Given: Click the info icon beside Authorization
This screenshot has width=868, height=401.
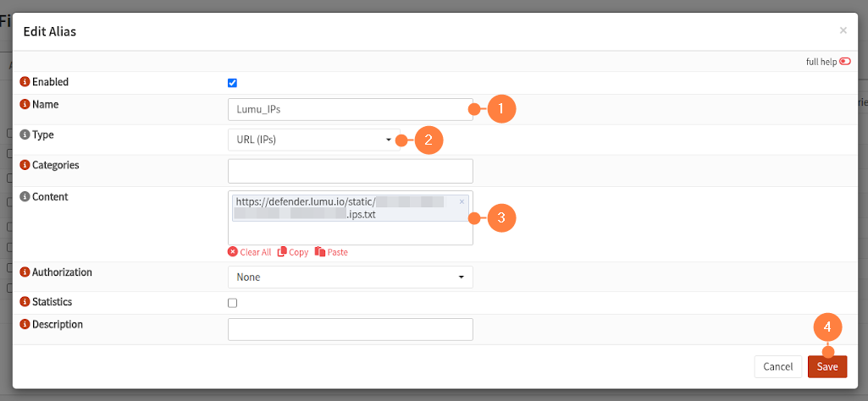Looking at the screenshot, I should tap(25, 273).
